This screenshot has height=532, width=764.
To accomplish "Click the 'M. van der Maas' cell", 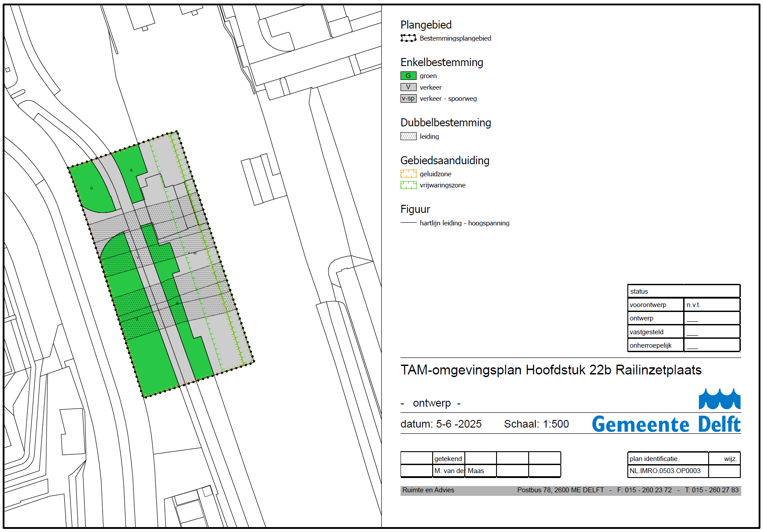I will 459,471.
